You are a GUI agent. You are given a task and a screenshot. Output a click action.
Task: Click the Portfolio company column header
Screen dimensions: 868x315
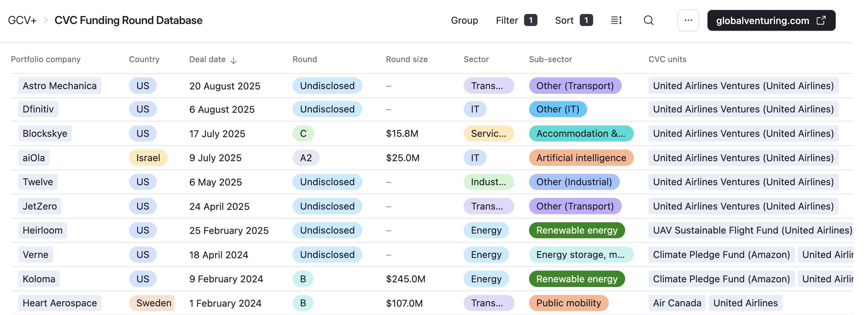coord(45,59)
